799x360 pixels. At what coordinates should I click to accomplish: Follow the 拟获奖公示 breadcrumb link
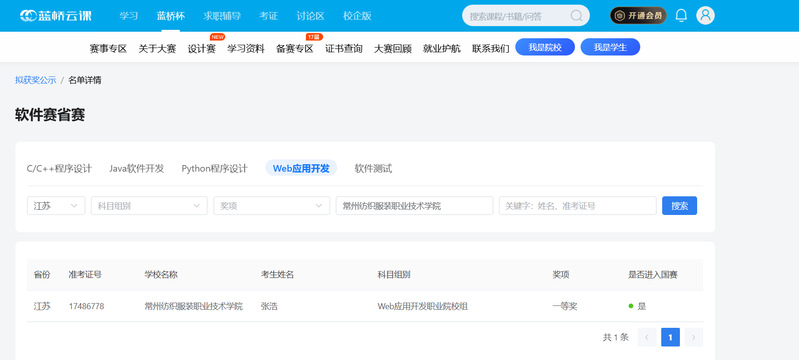(x=36, y=80)
